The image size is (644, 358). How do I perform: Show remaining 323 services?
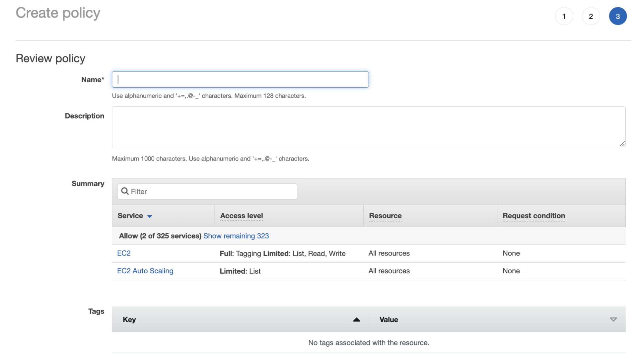[236, 236]
